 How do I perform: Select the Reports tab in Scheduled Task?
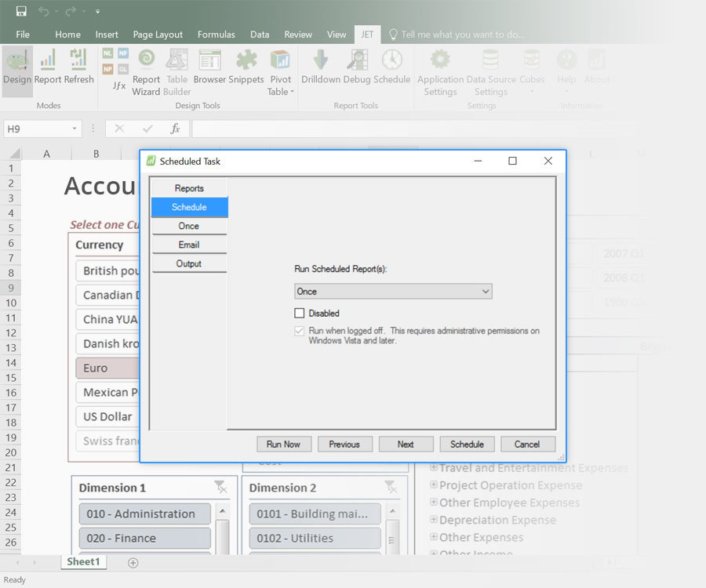[189, 188]
